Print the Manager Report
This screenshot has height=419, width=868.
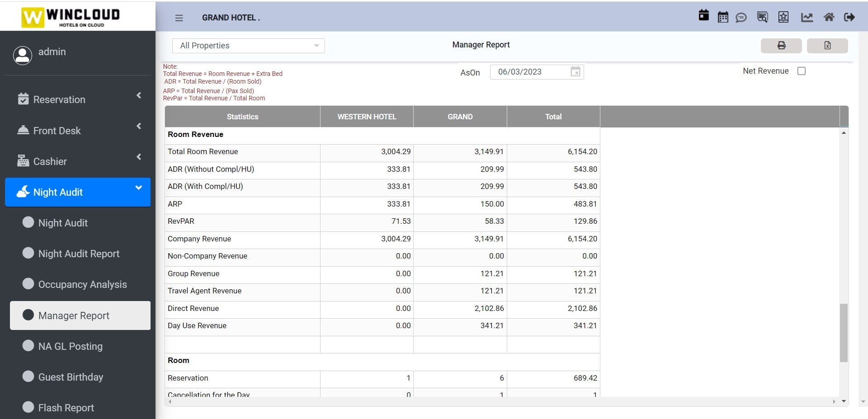[781, 46]
